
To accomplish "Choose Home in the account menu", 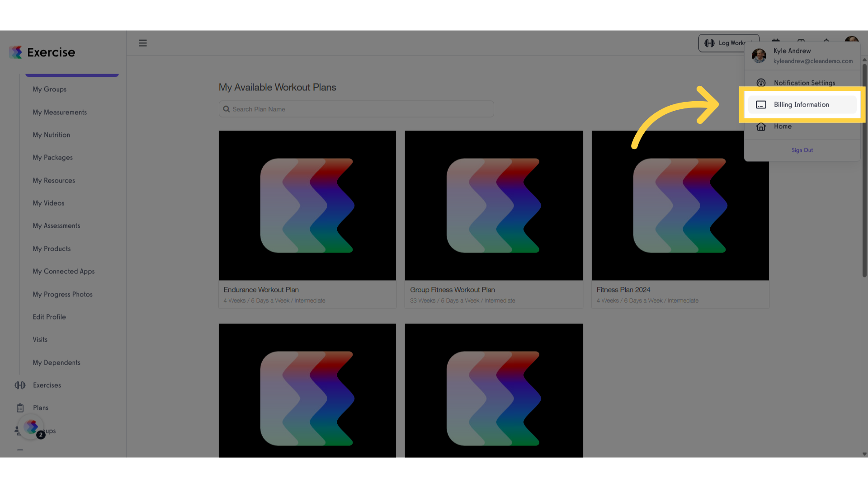I will pyautogui.click(x=802, y=127).
